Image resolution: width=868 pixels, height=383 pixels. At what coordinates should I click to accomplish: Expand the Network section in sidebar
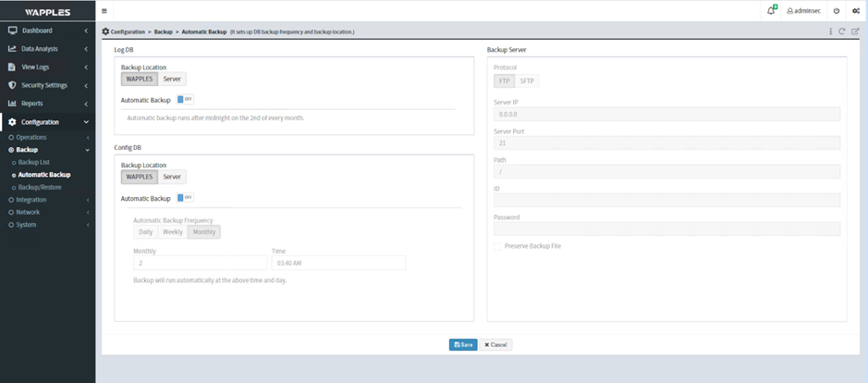[x=28, y=212]
